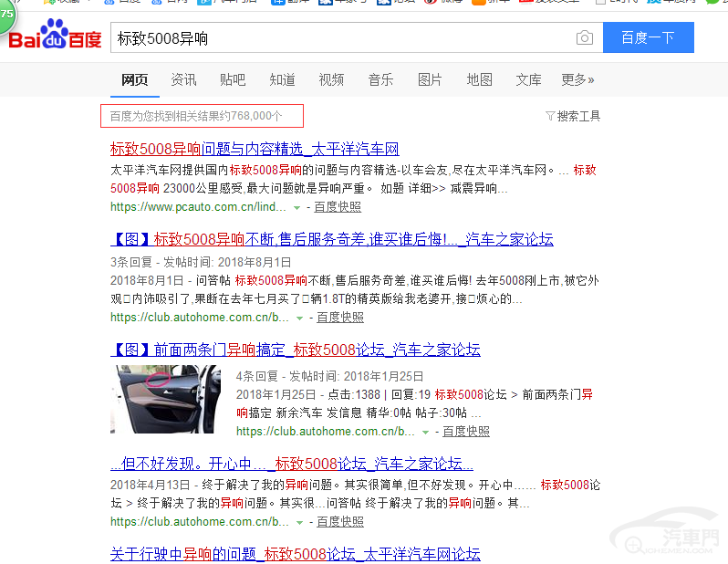Click the Baidu logo
This screenshot has height=564, width=728.
(55, 38)
